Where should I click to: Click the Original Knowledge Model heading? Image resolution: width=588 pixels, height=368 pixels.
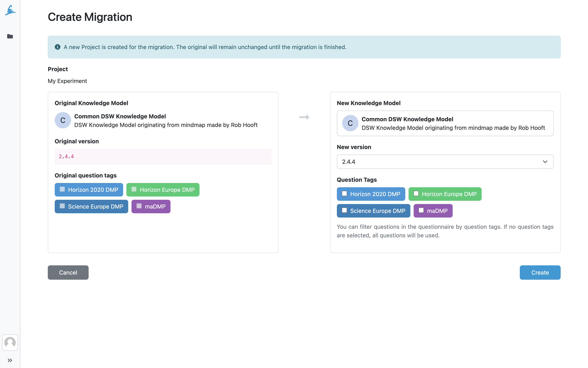pyautogui.click(x=91, y=103)
